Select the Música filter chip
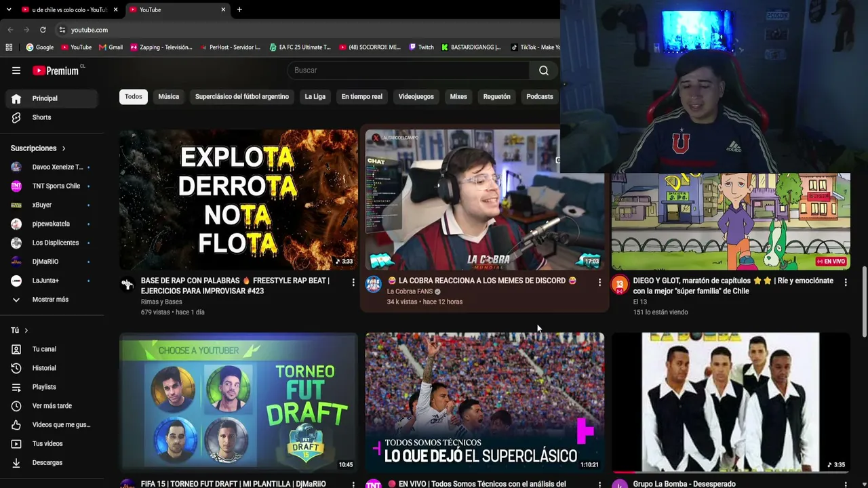The height and width of the screenshot is (488, 868). click(x=169, y=96)
